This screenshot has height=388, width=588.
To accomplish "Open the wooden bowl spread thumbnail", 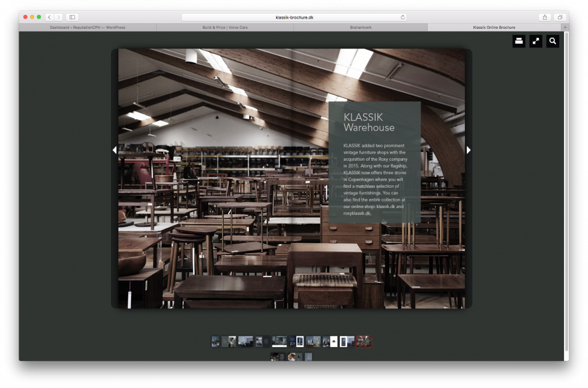I will point(295,356).
